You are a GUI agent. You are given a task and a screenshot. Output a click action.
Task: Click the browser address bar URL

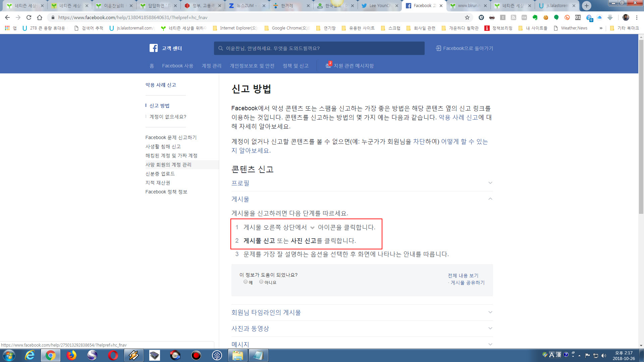[133, 17]
